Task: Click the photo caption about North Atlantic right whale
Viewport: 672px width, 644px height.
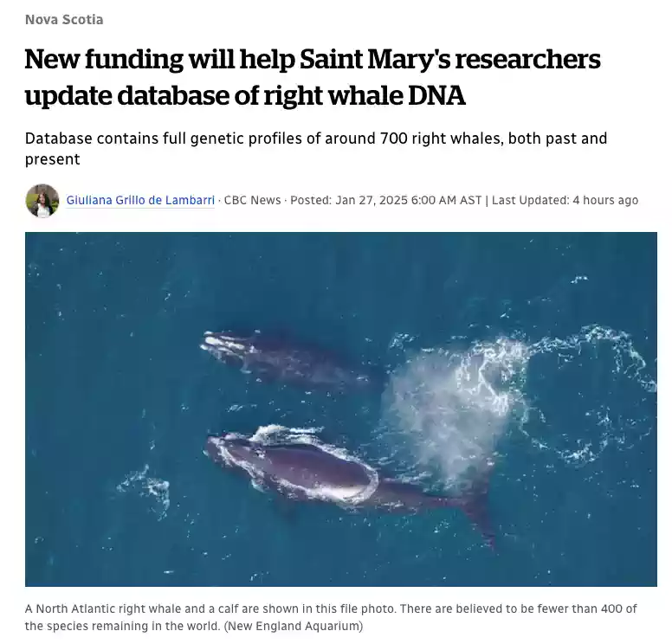Action: (x=331, y=617)
